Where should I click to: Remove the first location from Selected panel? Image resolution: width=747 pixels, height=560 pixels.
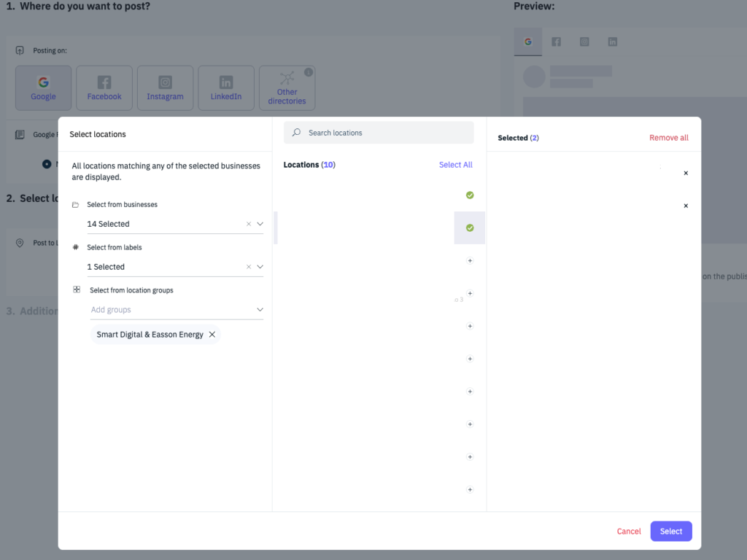686,174
